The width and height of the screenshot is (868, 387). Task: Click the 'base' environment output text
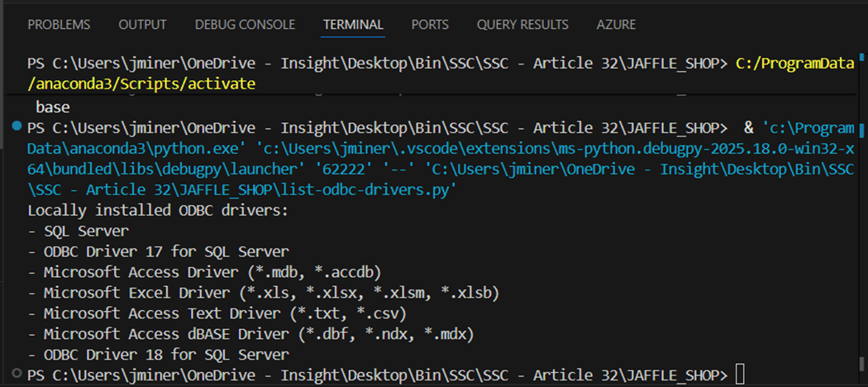point(53,107)
